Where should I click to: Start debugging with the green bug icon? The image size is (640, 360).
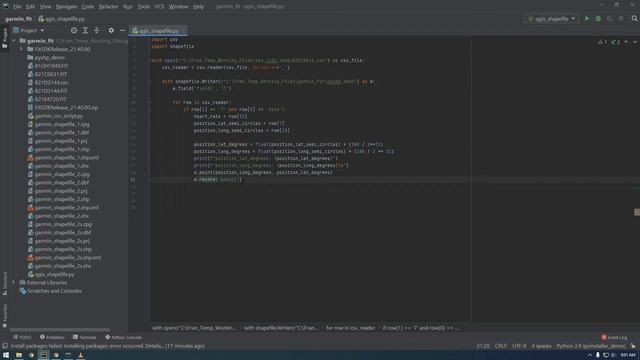pyautogui.click(x=598, y=19)
